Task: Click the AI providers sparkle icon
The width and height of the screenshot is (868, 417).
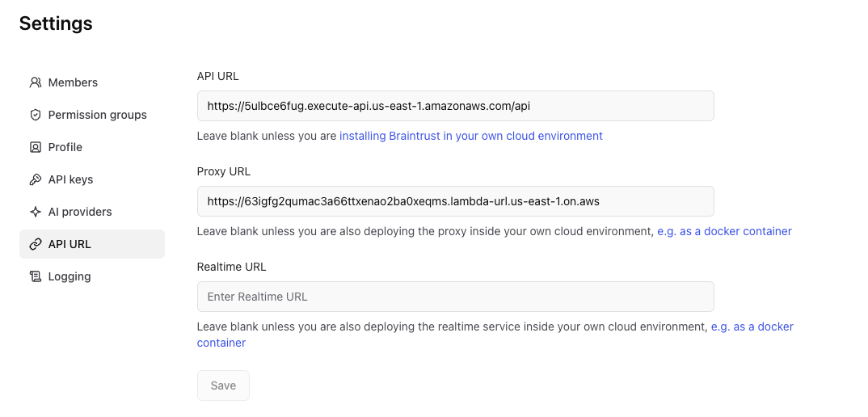Action: pyautogui.click(x=36, y=212)
